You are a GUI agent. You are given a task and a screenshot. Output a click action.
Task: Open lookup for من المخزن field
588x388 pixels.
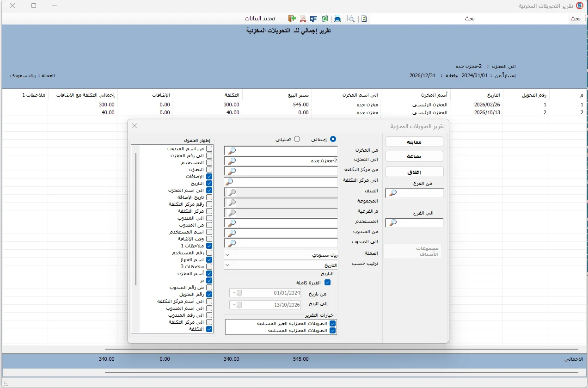click(232, 151)
